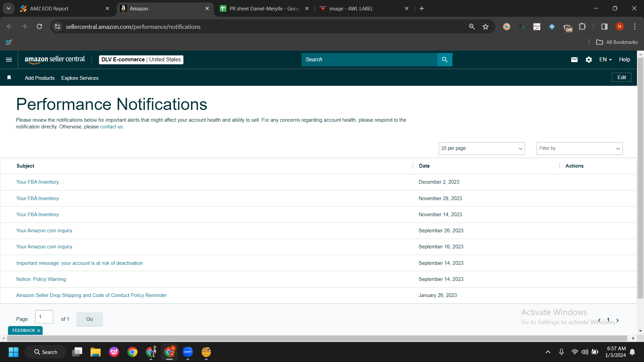Open All Bookmarks folder

[617, 42]
